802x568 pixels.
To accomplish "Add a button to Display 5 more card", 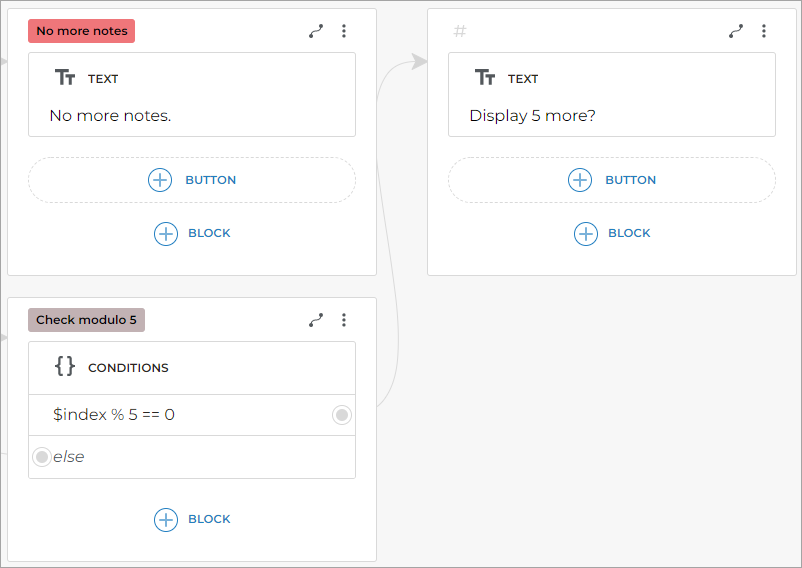I will [x=612, y=180].
